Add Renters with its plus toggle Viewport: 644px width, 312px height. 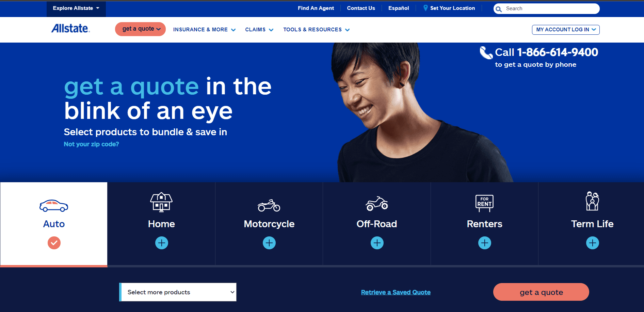[485, 243]
